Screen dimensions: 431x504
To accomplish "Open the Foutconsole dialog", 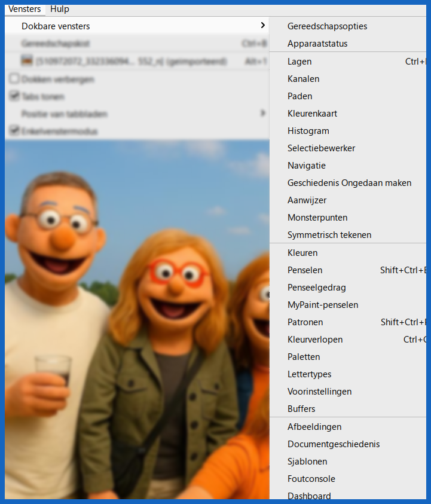I will pos(348,479).
